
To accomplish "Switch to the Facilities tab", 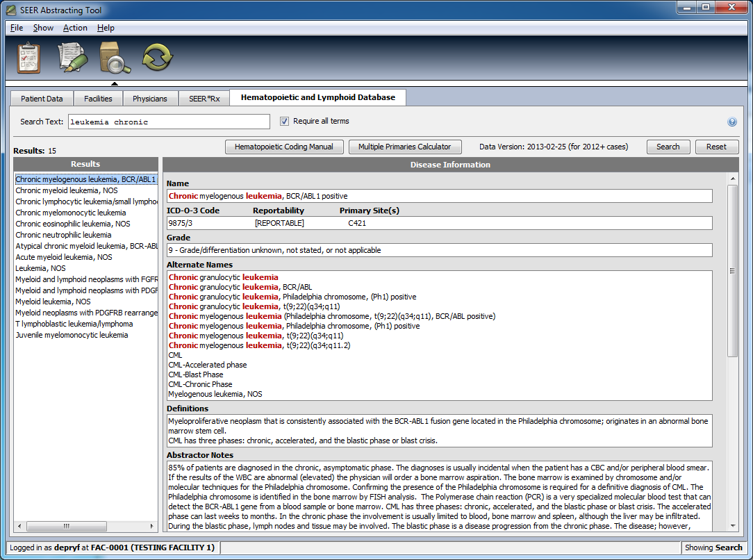I will (98, 99).
